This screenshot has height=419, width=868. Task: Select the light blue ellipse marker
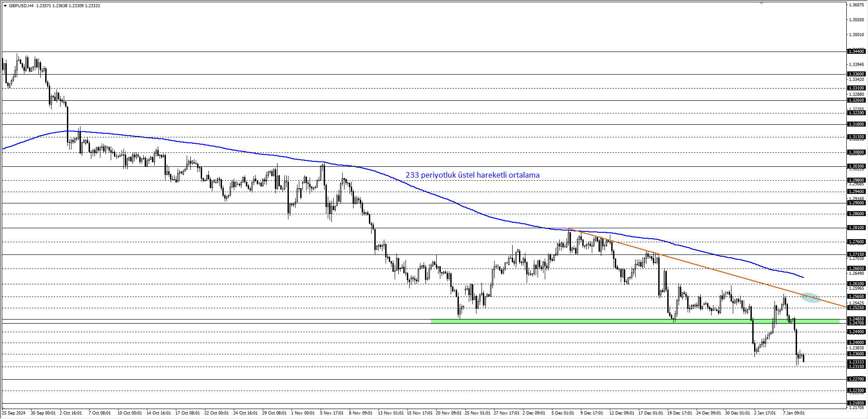811,298
